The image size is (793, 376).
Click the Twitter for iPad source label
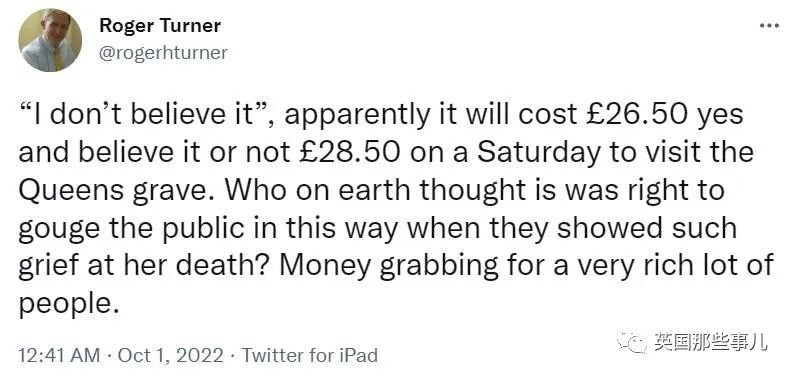[x=310, y=355]
